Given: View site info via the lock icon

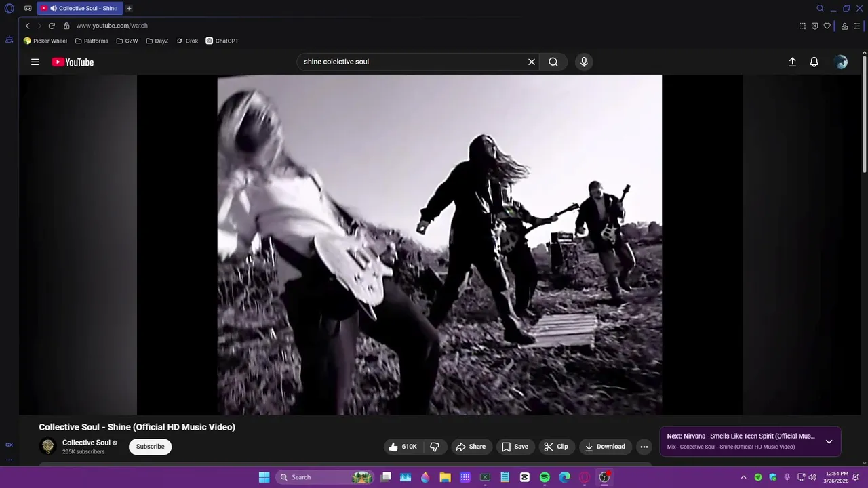Looking at the screenshot, I should [x=66, y=26].
